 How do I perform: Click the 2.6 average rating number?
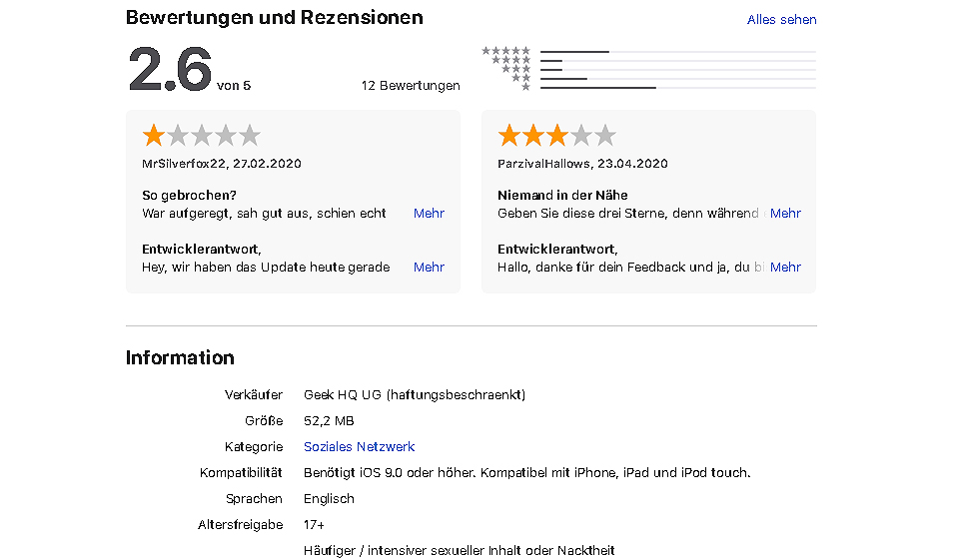(170, 70)
